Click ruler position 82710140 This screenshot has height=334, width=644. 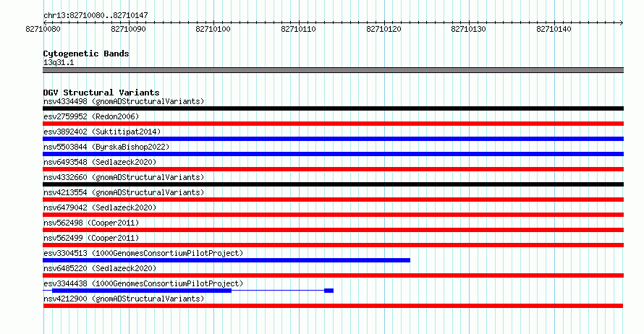[x=554, y=29]
